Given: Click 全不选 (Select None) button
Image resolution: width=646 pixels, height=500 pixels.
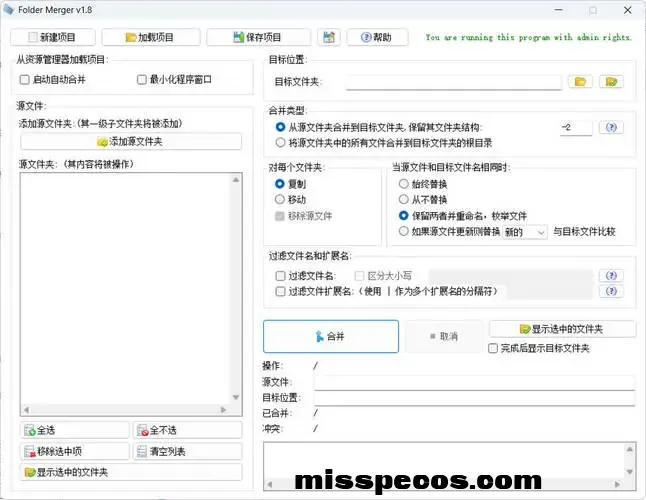Looking at the screenshot, I should click(187, 430).
